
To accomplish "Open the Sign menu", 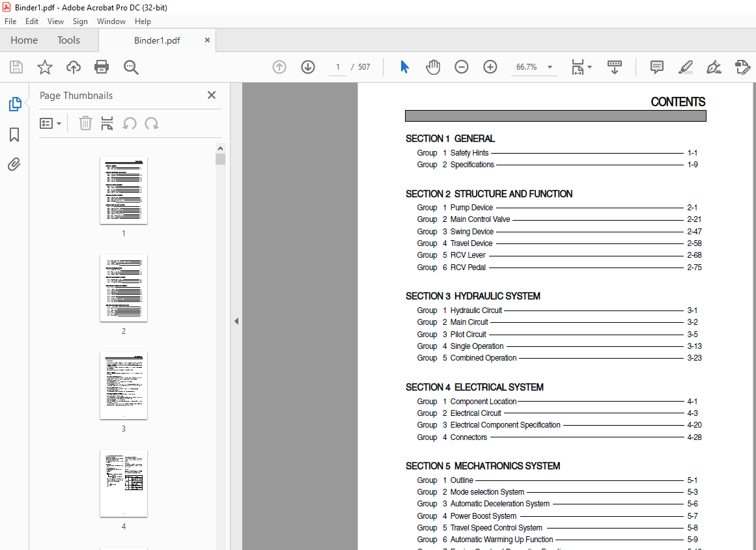I will coord(80,21).
